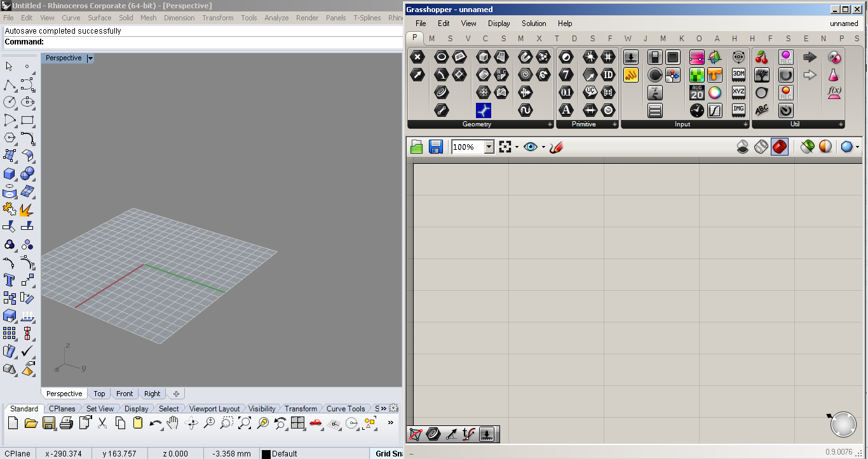The height and width of the screenshot is (459, 868).
Task: Click Rhino Print icon in Standard toolbar
Action: (66, 423)
